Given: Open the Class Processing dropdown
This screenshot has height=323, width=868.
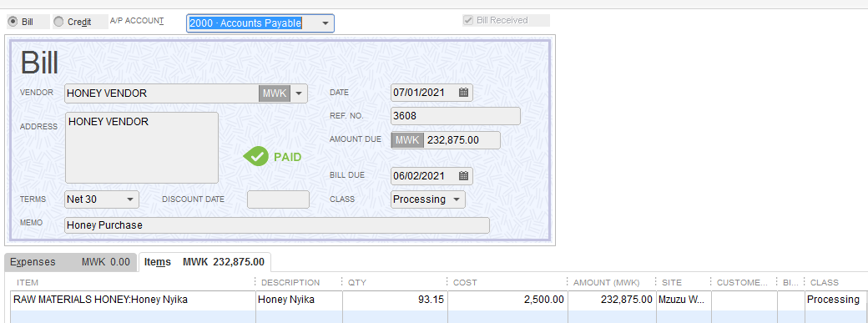Looking at the screenshot, I should [x=457, y=199].
